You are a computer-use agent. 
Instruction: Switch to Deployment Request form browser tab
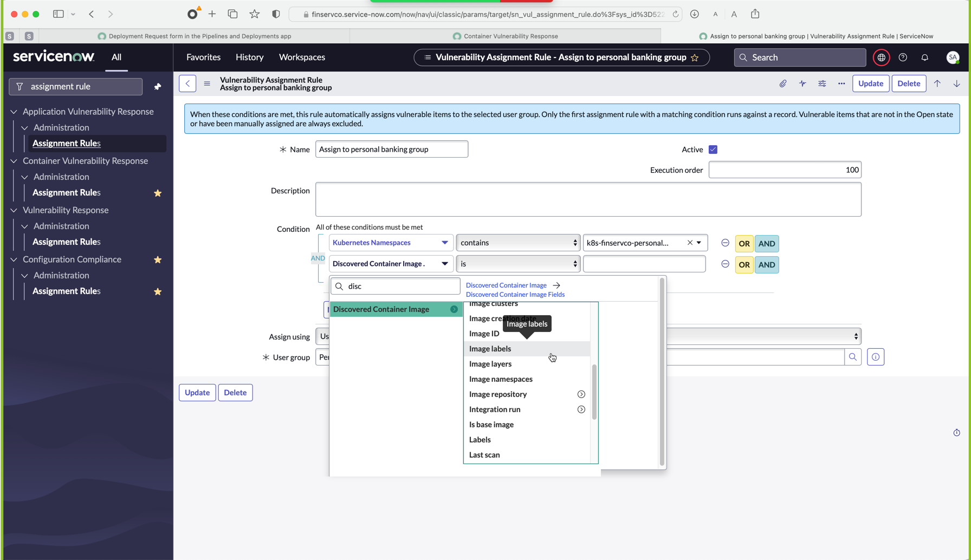[195, 36]
